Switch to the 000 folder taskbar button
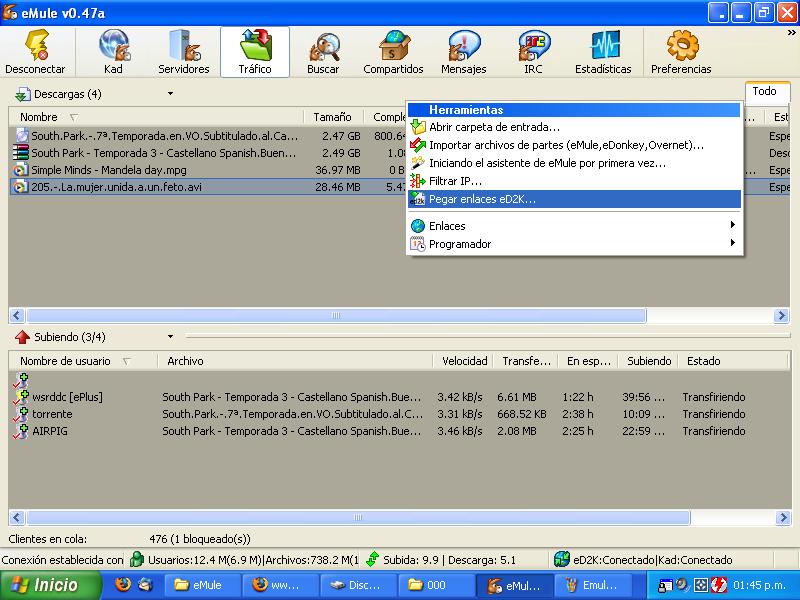Viewport: 800px width, 600px height. [436, 585]
